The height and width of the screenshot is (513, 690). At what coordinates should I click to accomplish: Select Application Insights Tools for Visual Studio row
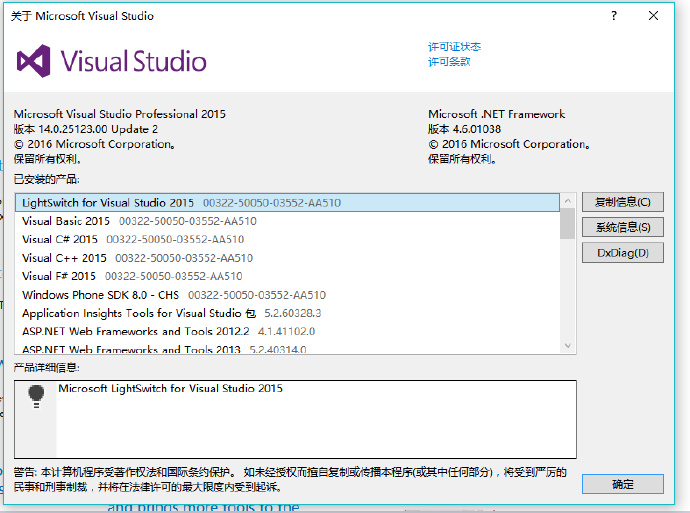pyautogui.click(x=287, y=313)
